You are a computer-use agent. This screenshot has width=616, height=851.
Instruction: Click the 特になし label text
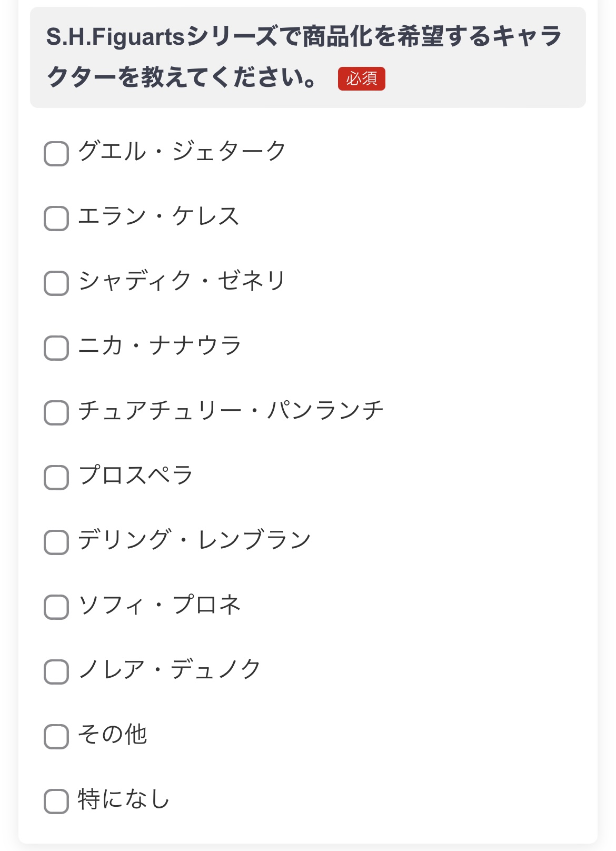[124, 799]
